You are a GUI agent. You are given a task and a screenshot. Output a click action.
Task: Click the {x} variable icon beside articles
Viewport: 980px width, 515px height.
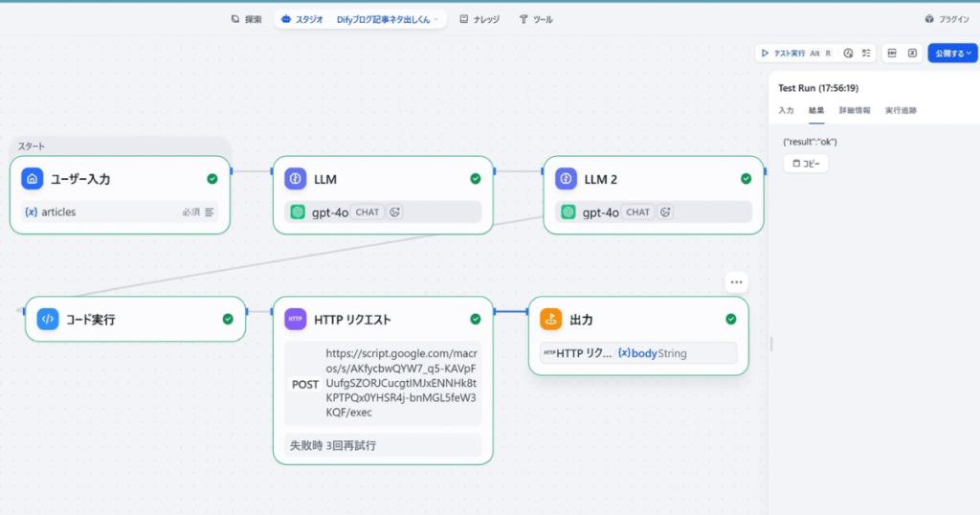pos(31,213)
